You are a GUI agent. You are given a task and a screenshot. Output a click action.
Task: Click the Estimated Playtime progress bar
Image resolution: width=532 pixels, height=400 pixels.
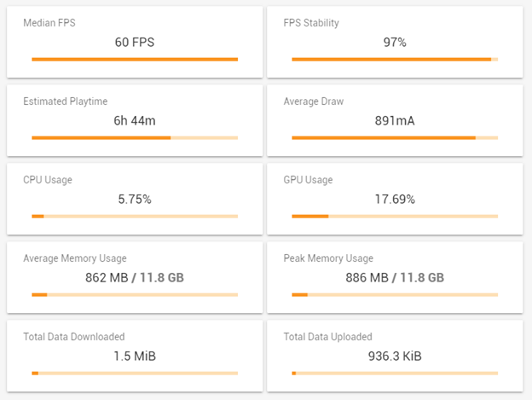coord(135,137)
